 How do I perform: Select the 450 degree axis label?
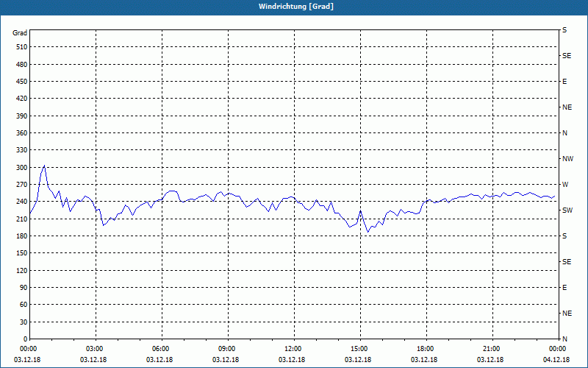[22, 82]
